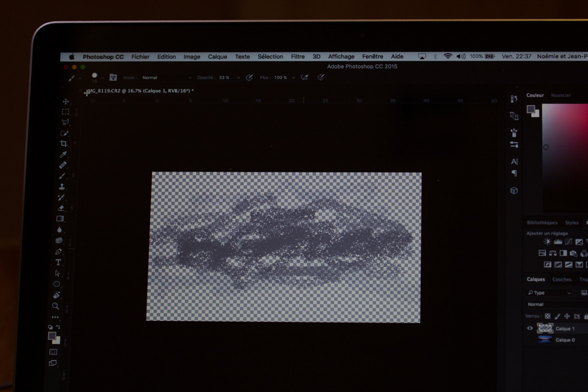
Task: Open the Filtre menu
Action: click(x=298, y=57)
